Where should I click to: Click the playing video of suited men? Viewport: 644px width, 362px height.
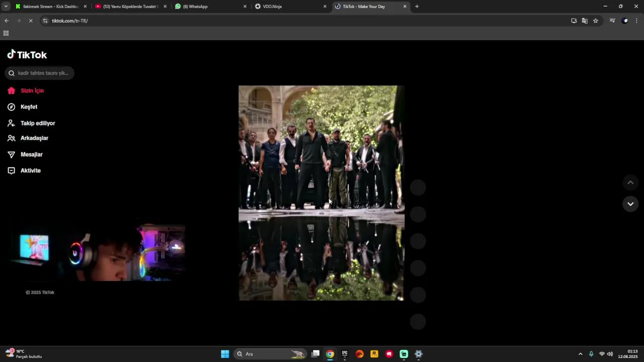pyautogui.click(x=321, y=193)
